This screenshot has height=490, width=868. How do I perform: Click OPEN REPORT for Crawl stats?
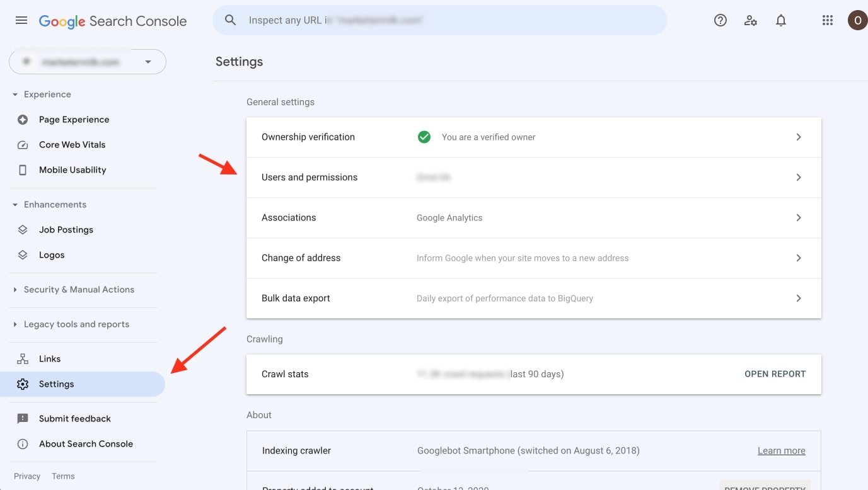[775, 374]
